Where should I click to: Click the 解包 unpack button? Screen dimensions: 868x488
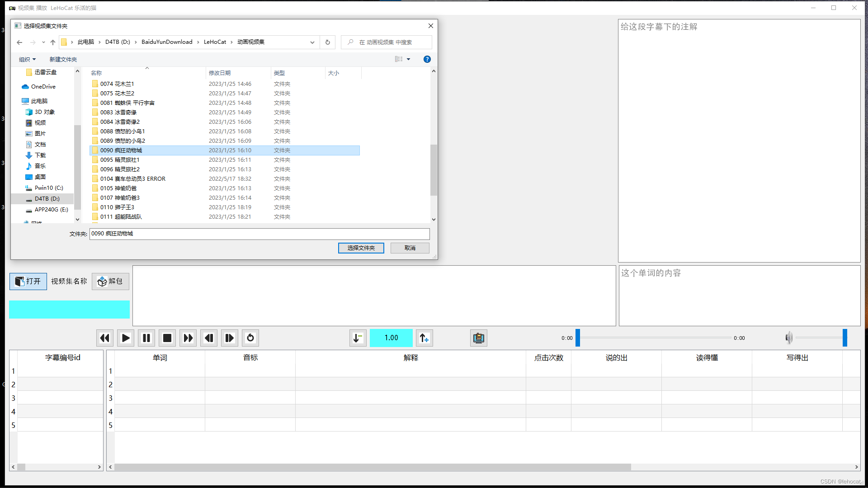point(110,281)
